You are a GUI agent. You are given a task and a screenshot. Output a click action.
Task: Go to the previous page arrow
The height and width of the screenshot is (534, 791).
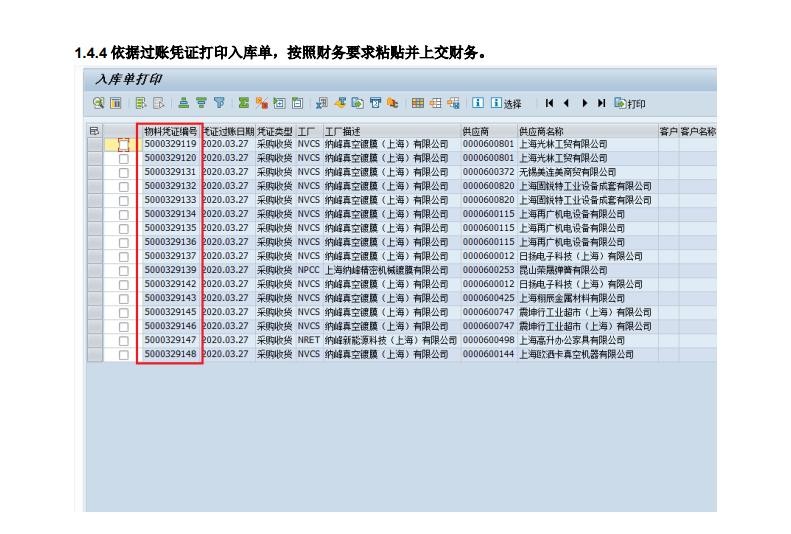[x=567, y=103]
